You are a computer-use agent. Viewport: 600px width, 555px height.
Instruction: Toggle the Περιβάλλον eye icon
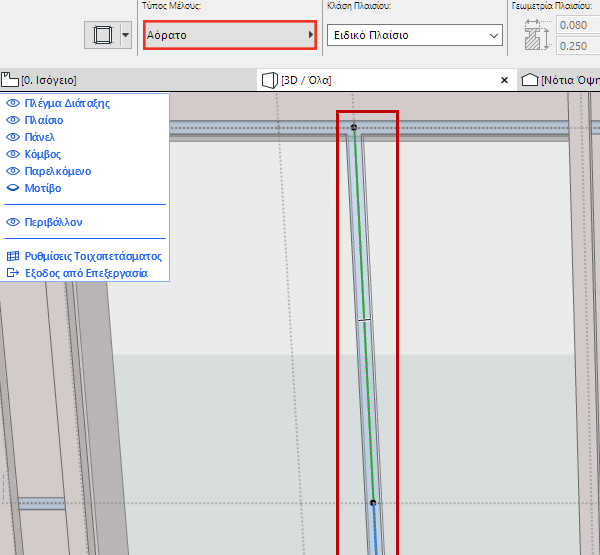click(x=12, y=222)
